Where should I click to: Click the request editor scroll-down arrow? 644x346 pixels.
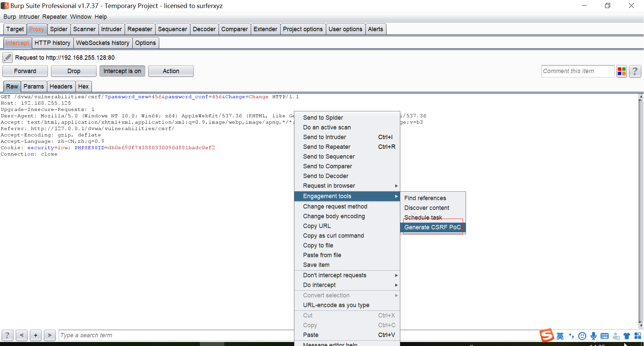(641, 326)
